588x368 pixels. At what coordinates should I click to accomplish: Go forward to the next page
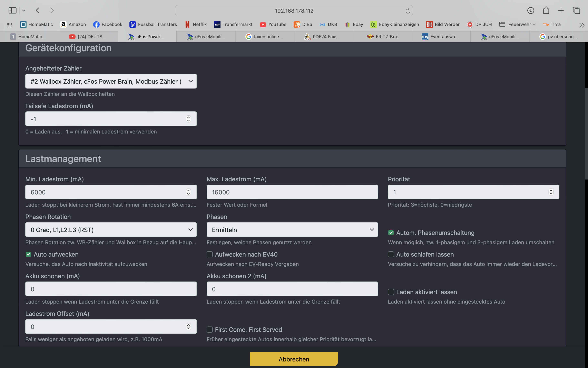click(x=52, y=10)
